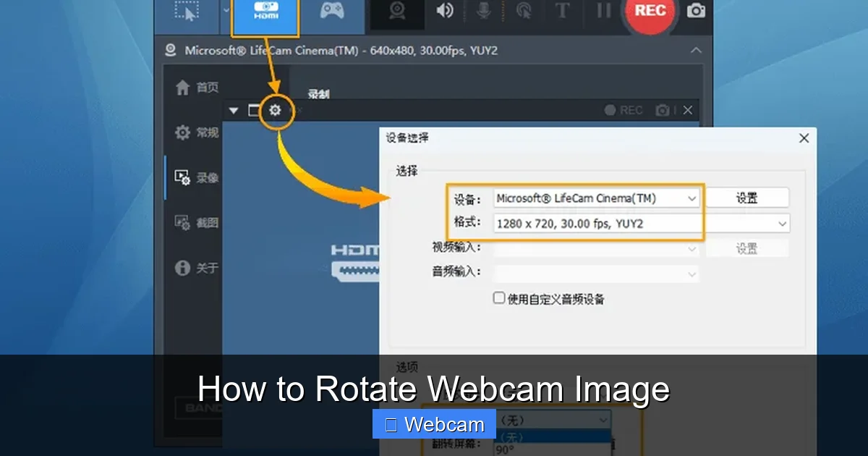Open the 截图 image tab
This screenshot has width=868, height=456.
point(197,223)
